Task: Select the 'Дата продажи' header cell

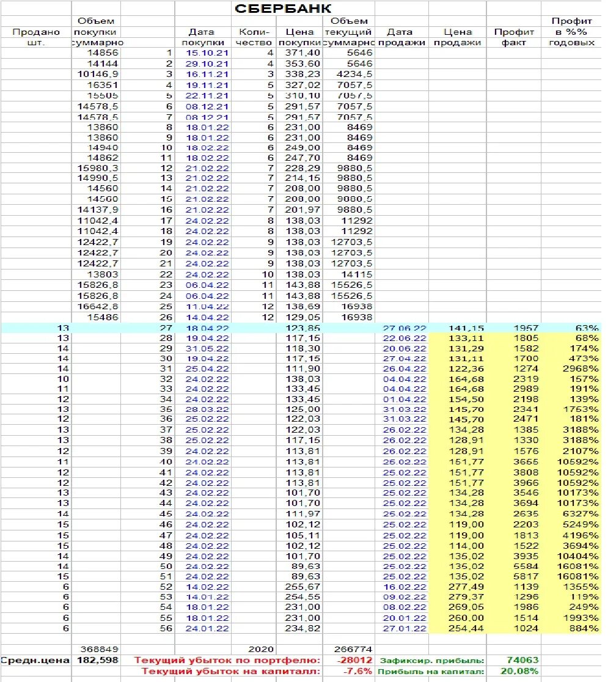Action: coord(402,37)
